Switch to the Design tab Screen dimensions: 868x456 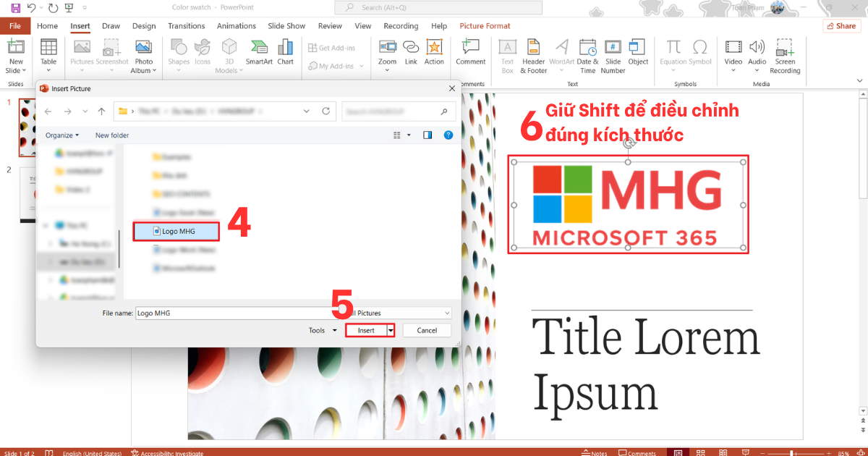click(x=144, y=26)
